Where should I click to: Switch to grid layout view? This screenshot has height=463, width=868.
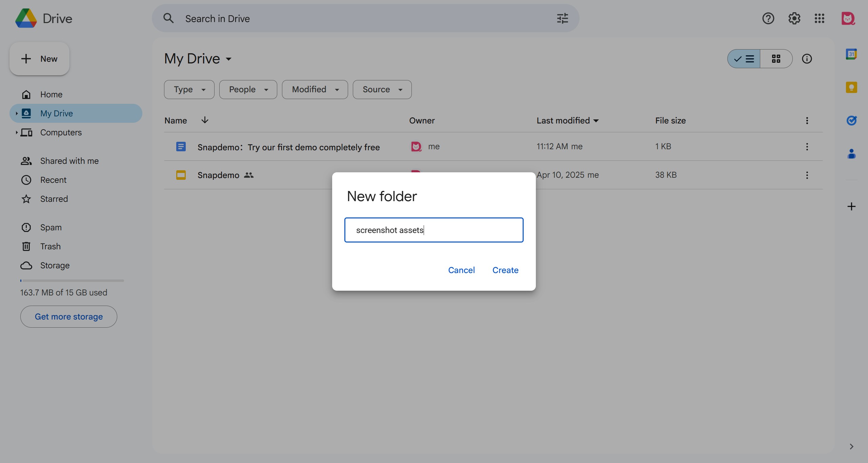pos(776,59)
